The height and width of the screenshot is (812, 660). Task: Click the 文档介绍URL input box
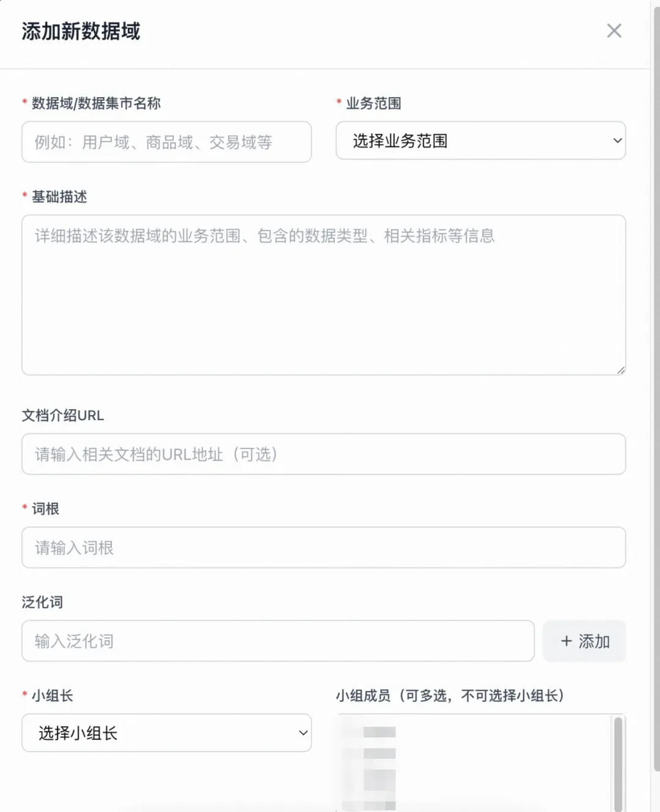323,454
